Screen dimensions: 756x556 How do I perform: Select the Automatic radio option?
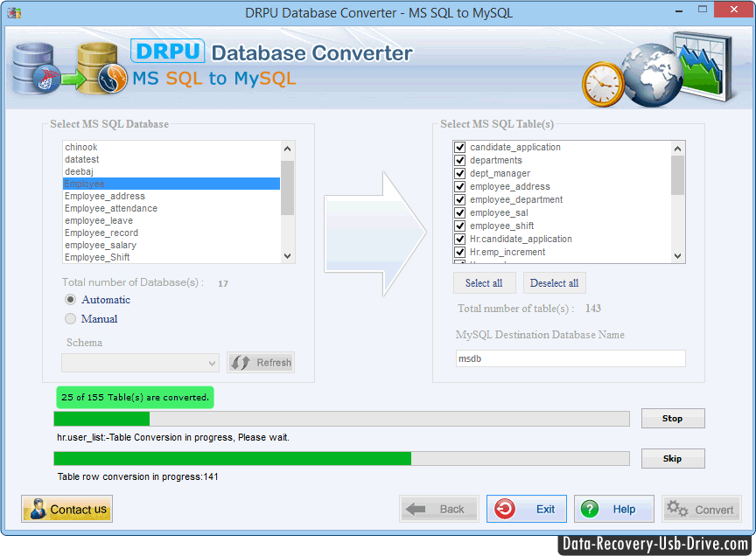pos(70,300)
